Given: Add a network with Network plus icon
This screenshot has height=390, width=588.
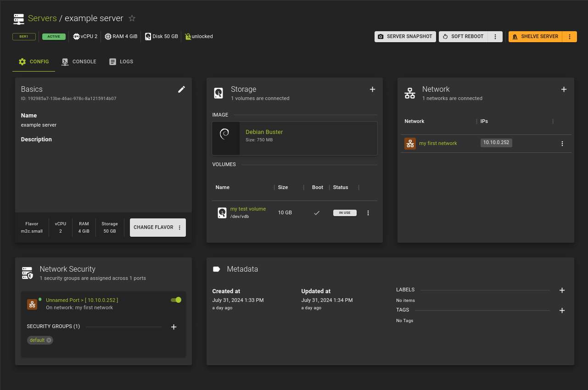Looking at the screenshot, I should tap(564, 89).
